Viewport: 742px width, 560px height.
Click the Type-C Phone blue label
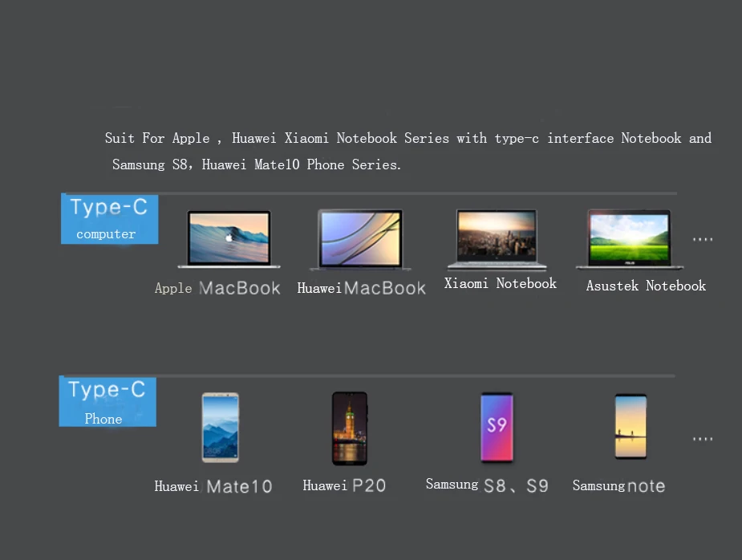click(107, 401)
